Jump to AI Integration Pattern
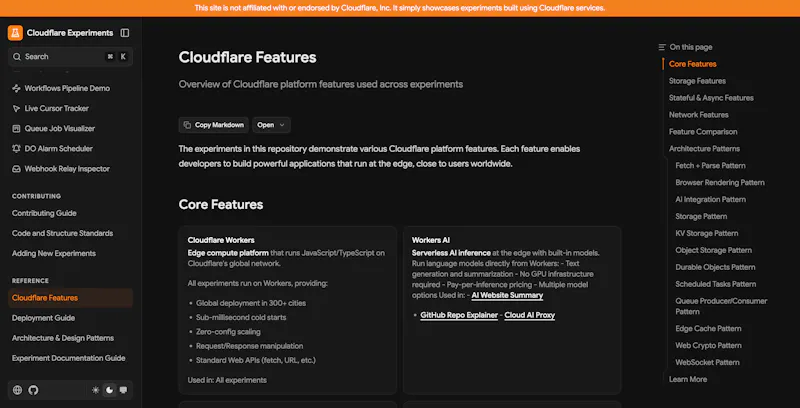Screen dimensions: 800x408 [x=710, y=199]
